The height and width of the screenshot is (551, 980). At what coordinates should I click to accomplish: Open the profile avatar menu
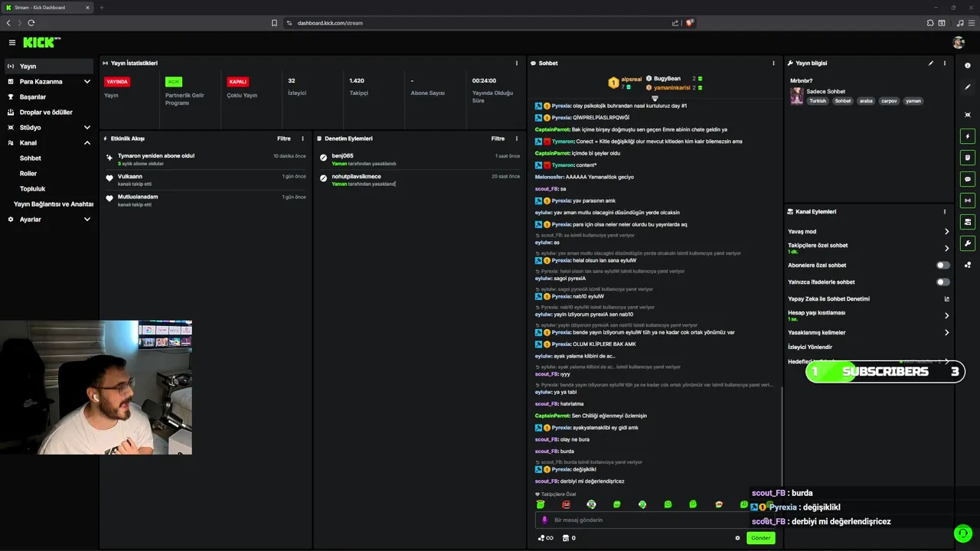[x=958, y=43]
